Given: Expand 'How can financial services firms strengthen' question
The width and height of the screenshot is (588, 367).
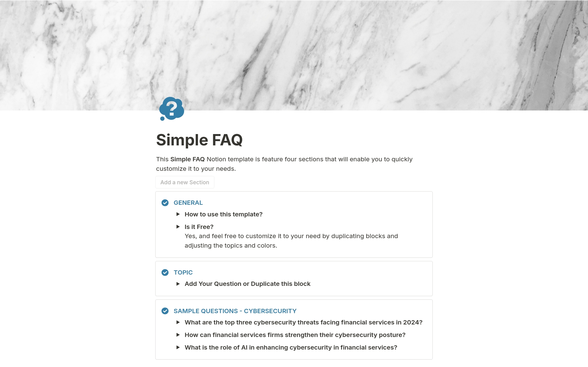Looking at the screenshot, I should click(178, 335).
